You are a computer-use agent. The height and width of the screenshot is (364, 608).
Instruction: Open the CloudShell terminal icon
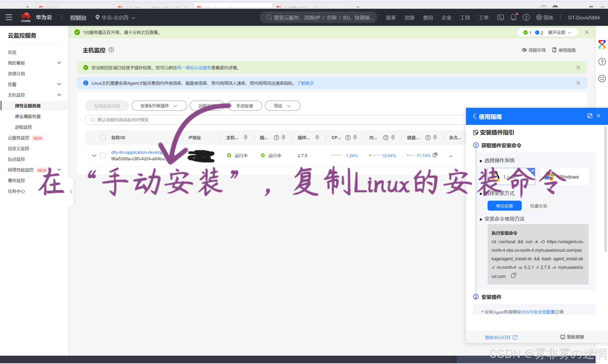click(500, 17)
